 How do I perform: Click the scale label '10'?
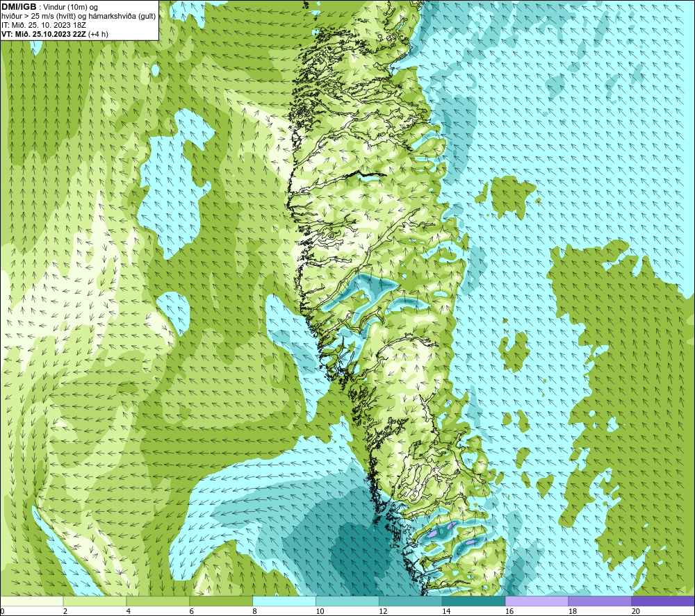(x=320, y=611)
